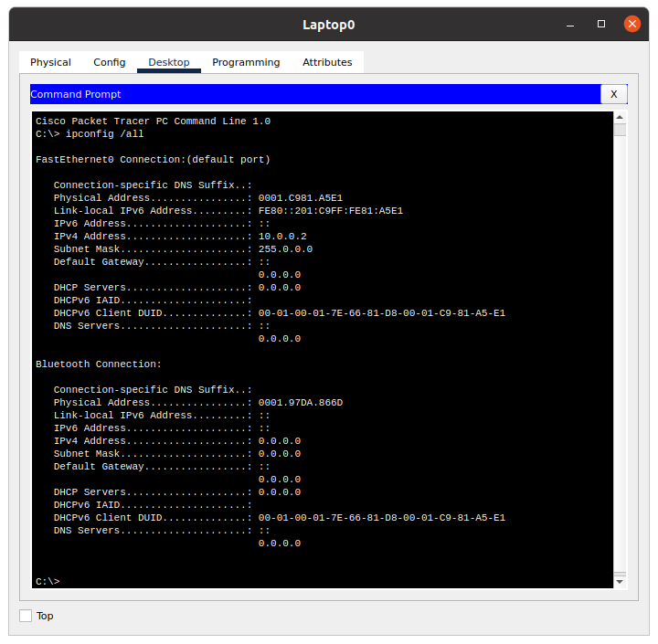This screenshot has width=658, height=644.
Task: Click the terminal scrollbar down arrow
Action: (x=620, y=581)
